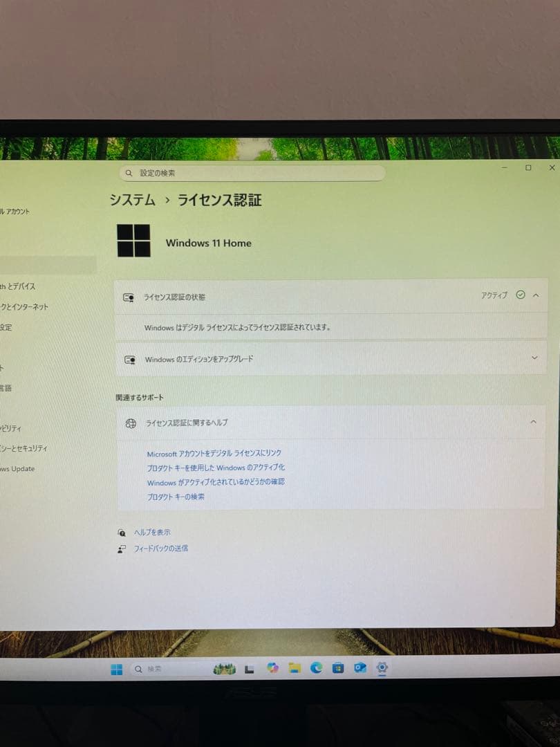
Task: Click the フィードバックの送信 person icon
Action: coord(122,548)
